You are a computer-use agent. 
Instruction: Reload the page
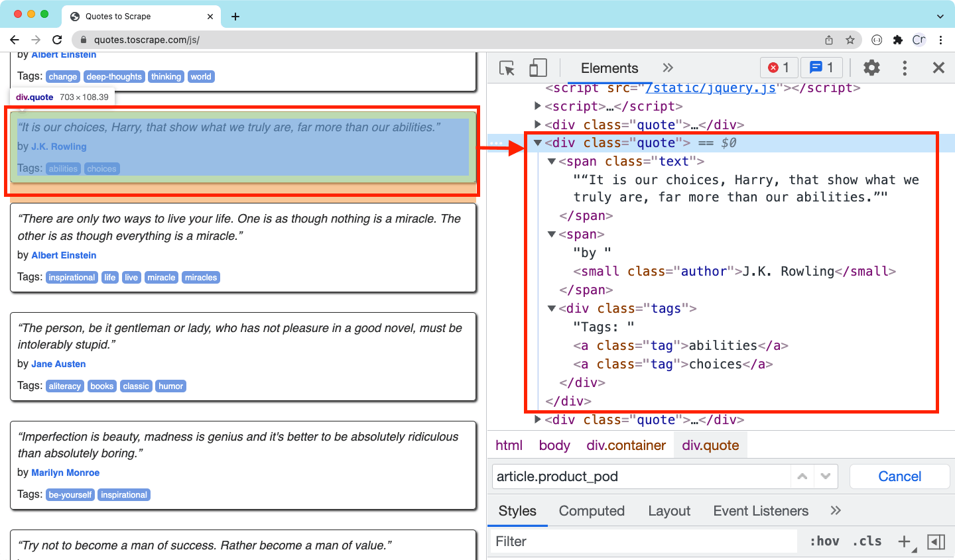[57, 40]
